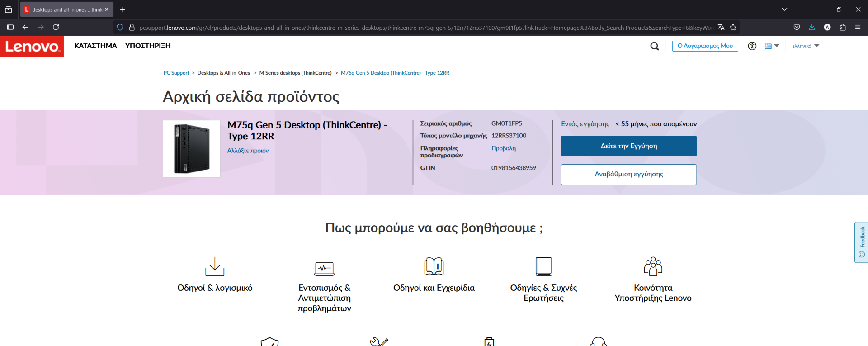Open a new browser tab with plus
Image resolution: width=868 pixels, height=346 pixels.
tap(123, 9)
